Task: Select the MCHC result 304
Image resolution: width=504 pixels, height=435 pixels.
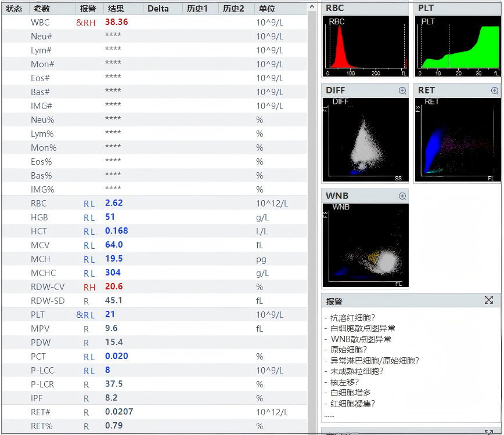Action: click(113, 273)
